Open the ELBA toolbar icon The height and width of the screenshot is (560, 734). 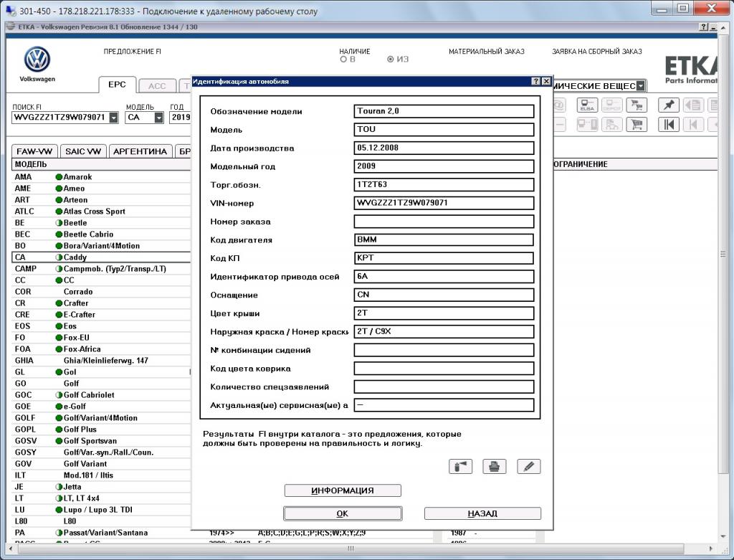pyautogui.click(x=587, y=105)
